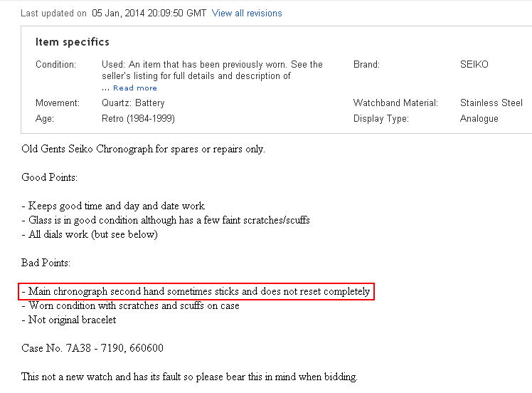The image size is (532, 393).
Task: Click the Used condition description text
Action: click(212, 70)
